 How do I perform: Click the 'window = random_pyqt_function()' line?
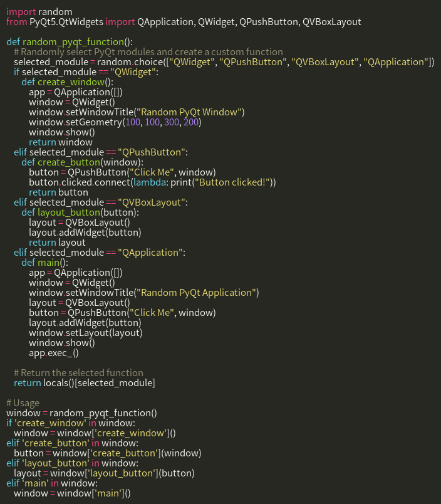coord(81,413)
